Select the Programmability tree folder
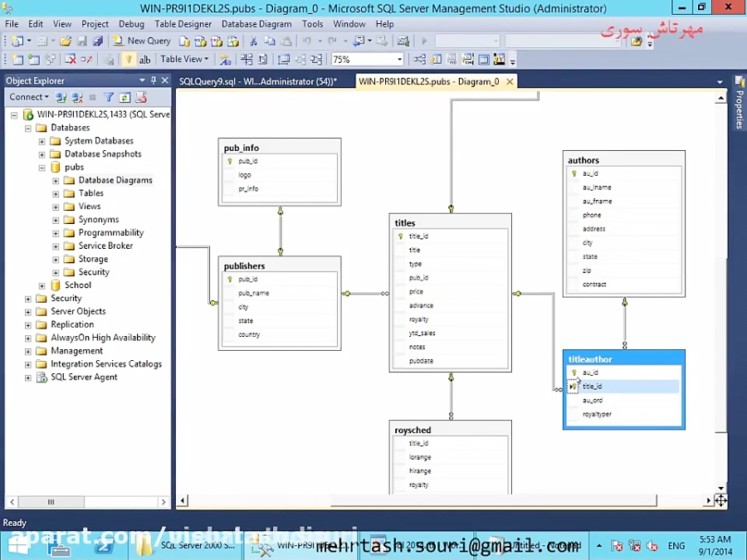The height and width of the screenshot is (560, 747). pos(111,232)
